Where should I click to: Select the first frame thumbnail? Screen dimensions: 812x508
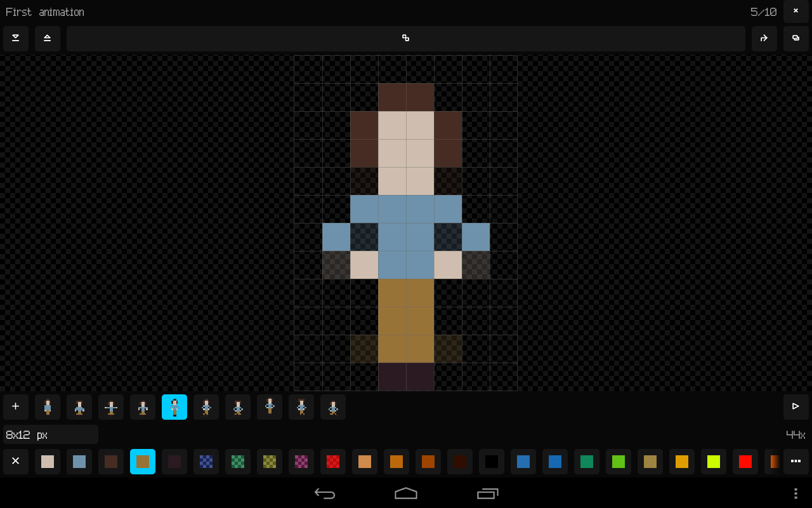(x=48, y=407)
